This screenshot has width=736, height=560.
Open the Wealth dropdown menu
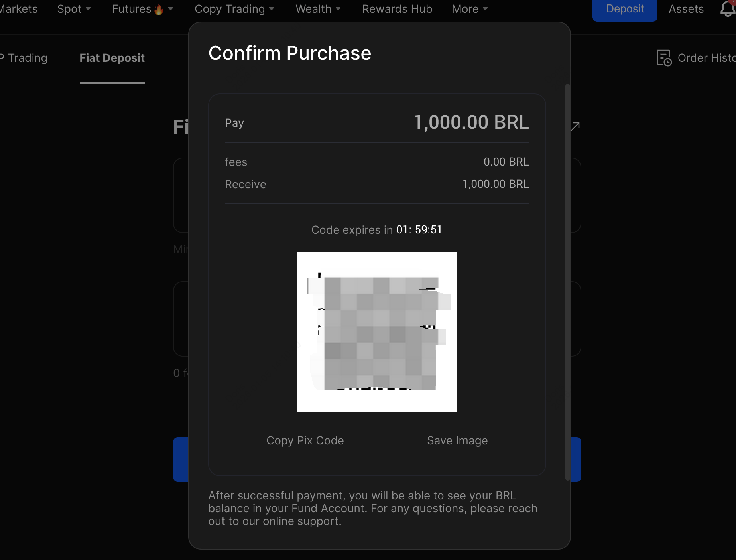[x=318, y=9]
